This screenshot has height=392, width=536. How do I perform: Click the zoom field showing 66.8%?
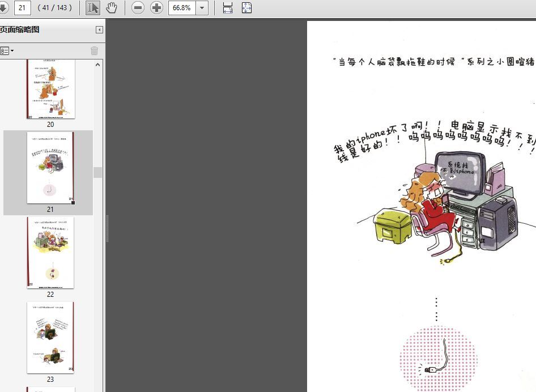(x=182, y=7)
